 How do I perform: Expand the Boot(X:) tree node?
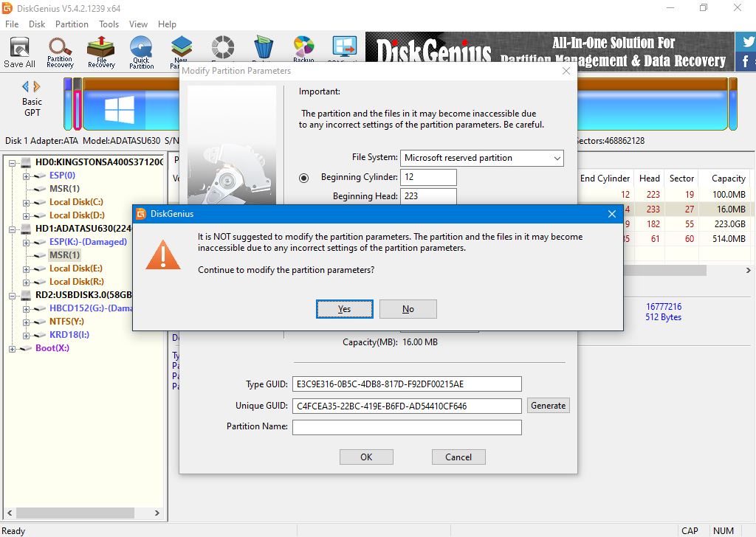click(13, 348)
